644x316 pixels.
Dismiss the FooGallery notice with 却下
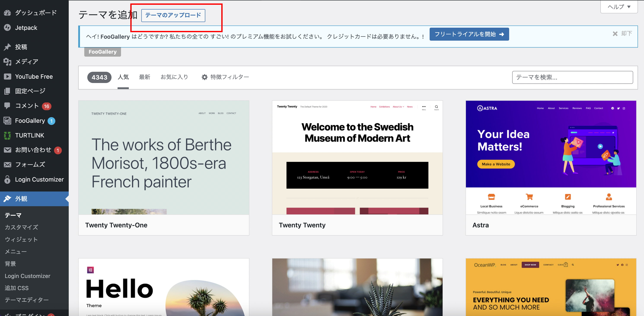(x=623, y=34)
